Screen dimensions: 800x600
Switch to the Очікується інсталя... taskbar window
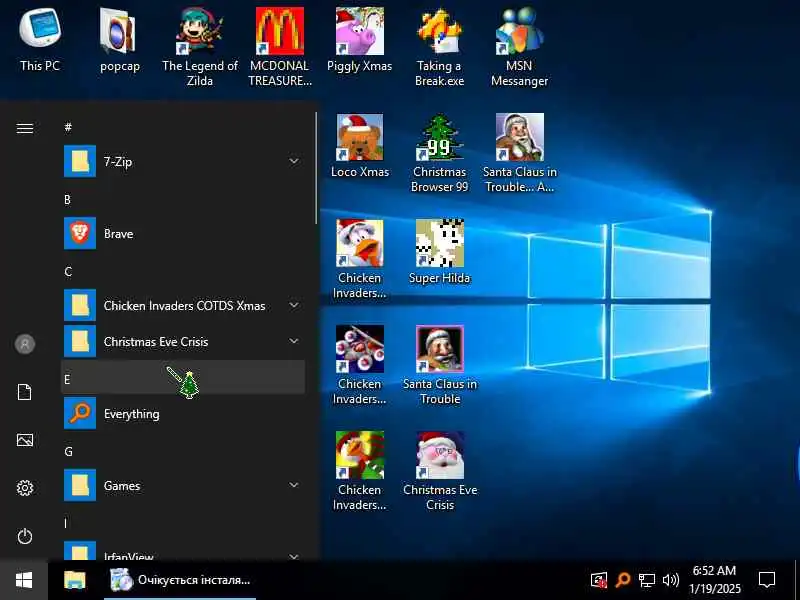click(180, 580)
